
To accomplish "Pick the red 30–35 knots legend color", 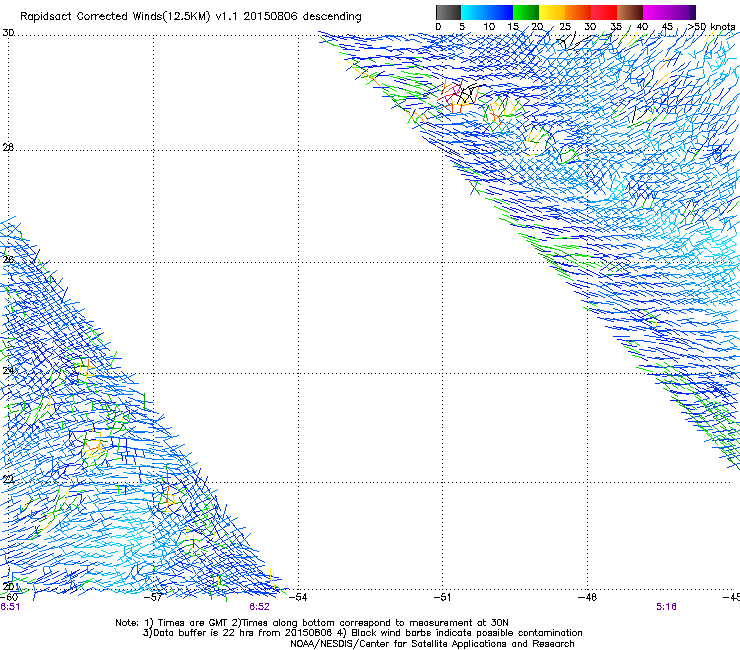I will (604, 12).
